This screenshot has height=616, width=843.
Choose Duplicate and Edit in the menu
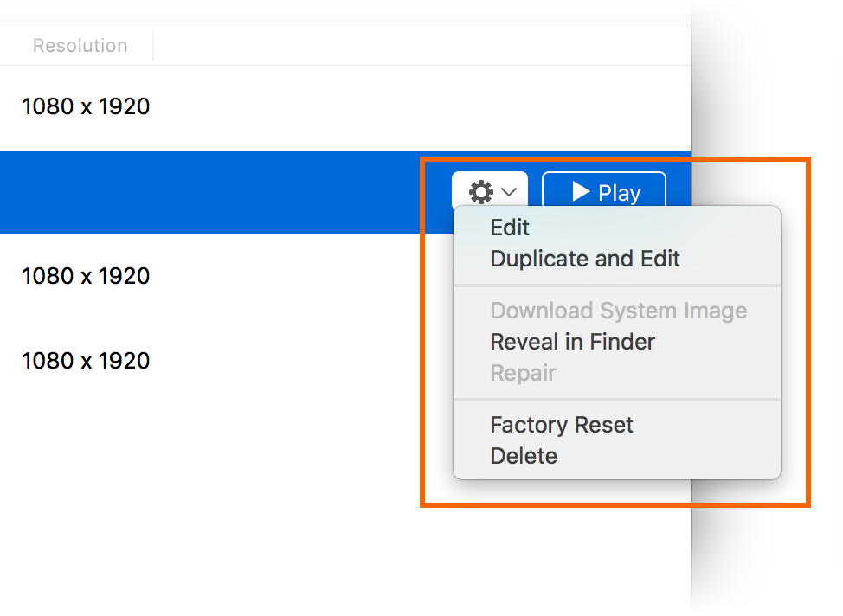coord(585,258)
